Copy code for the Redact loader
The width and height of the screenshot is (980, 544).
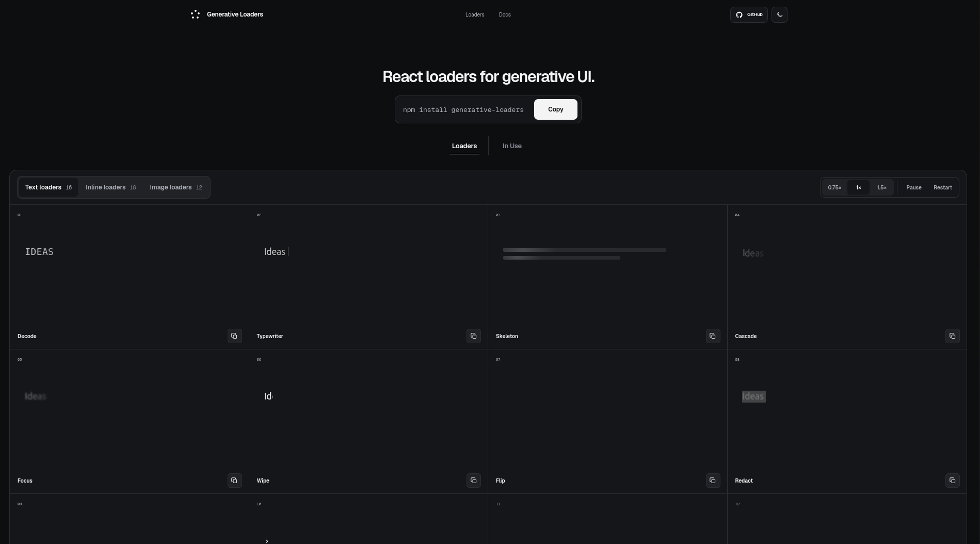click(952, 481)
